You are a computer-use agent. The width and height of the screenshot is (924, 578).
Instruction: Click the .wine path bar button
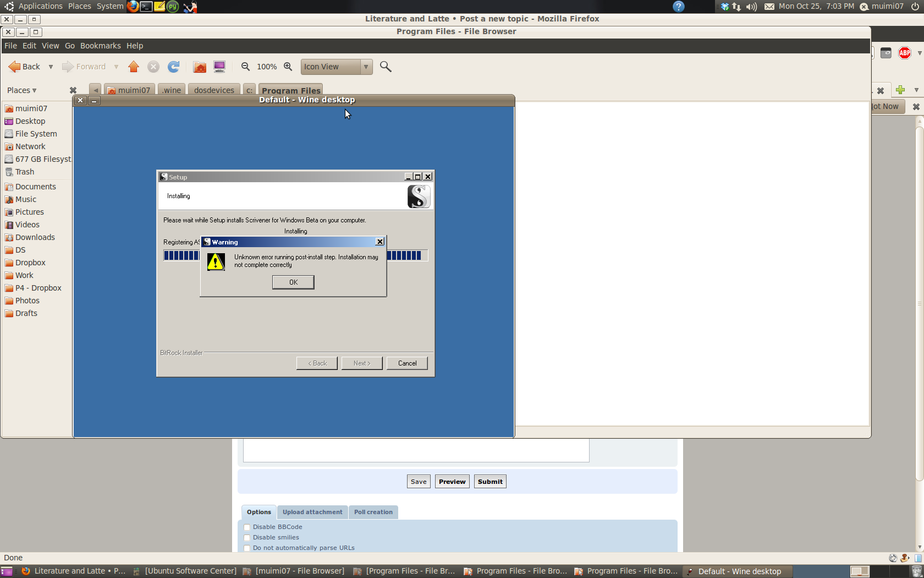[172, 90]
